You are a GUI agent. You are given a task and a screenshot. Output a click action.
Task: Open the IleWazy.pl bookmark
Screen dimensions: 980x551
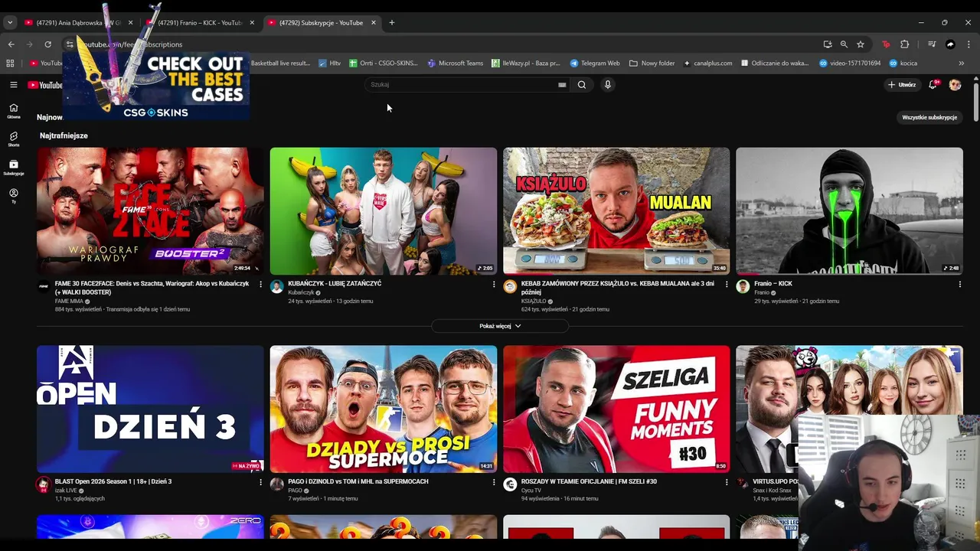click(x=525, y=64)
